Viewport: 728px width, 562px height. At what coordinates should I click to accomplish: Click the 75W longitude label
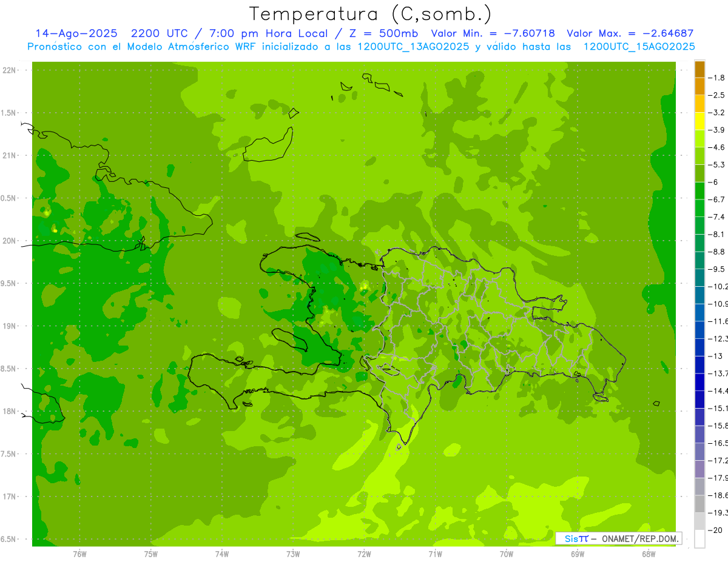[151, 554]
